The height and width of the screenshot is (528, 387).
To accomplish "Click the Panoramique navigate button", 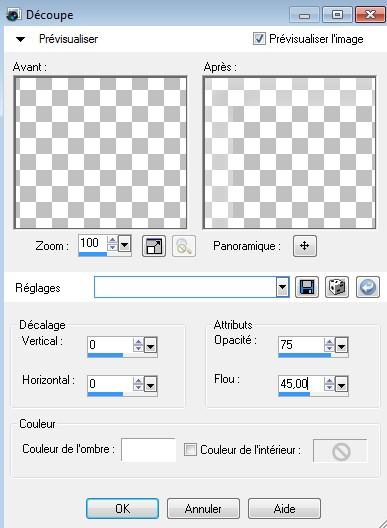I will [x=304, y=246].
